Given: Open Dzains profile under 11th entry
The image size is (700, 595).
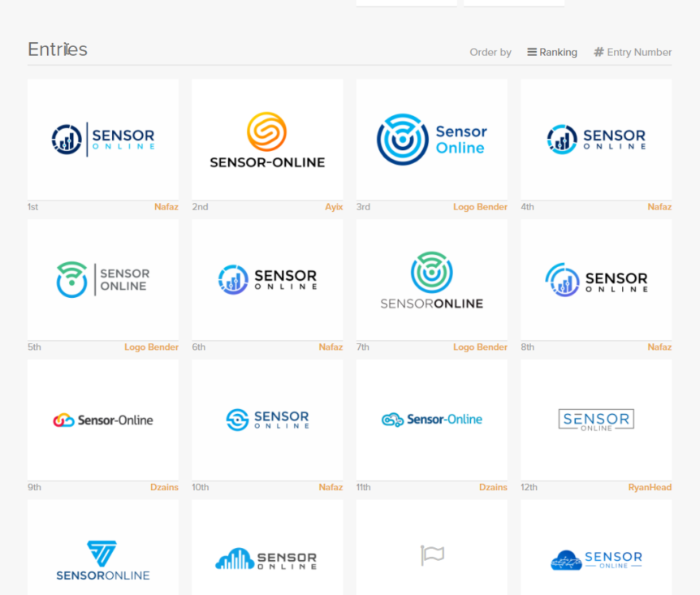Looking at the screenshot, I should (x=493, y=487).
